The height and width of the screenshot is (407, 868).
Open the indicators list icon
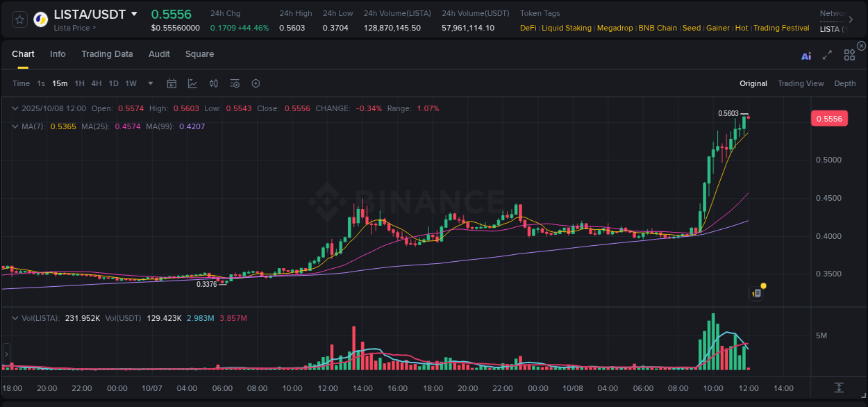[235, 83]
